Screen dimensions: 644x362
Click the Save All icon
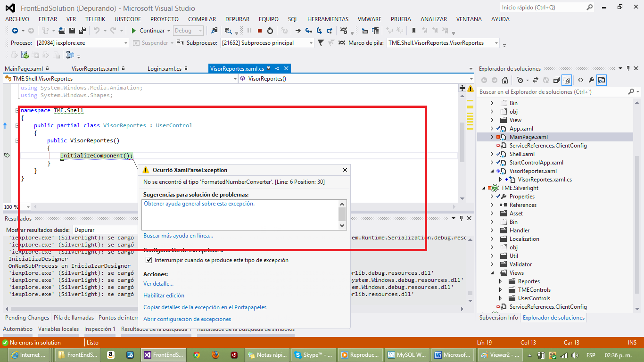coord(83,31)
